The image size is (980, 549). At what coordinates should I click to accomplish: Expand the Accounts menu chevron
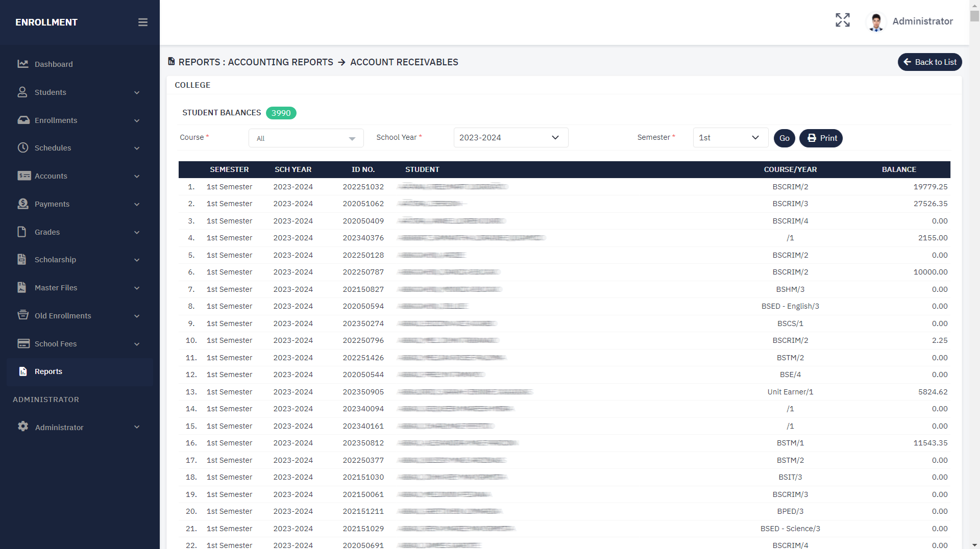(137, 177)
